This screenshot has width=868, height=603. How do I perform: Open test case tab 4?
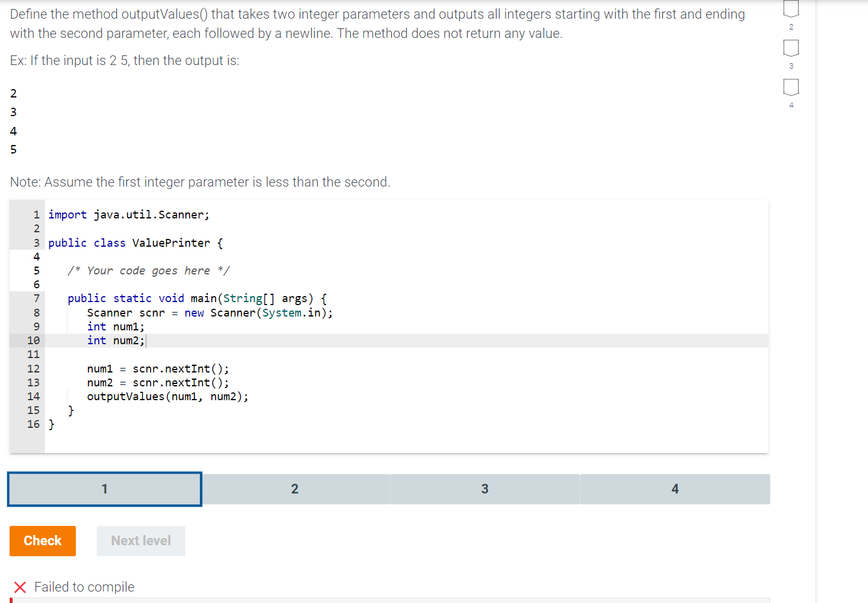(x=675, y=489)
